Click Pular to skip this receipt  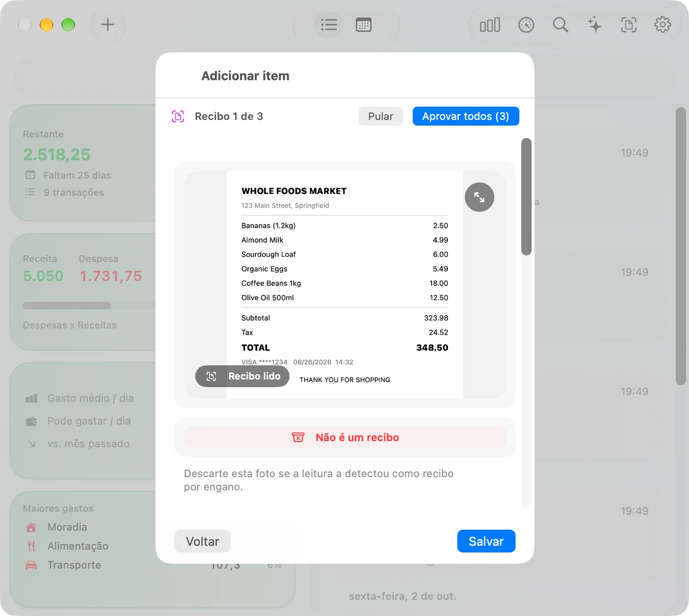pos(381,117)
